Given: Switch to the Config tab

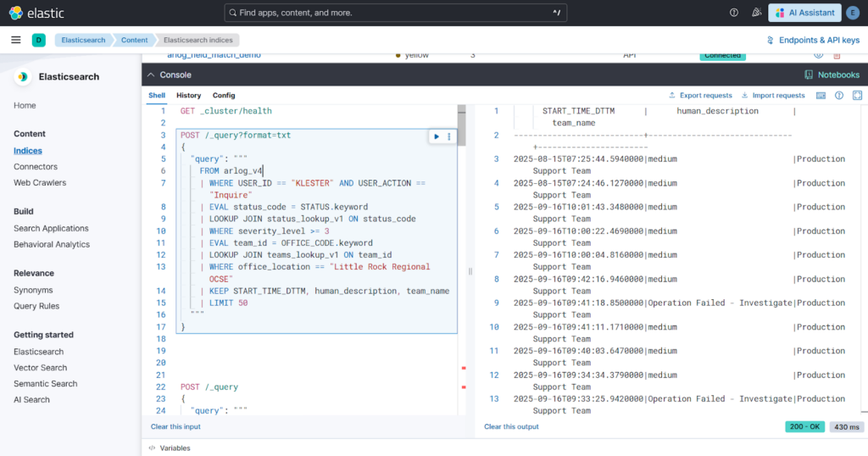Looking at the screenshot, I should (224, 96).
